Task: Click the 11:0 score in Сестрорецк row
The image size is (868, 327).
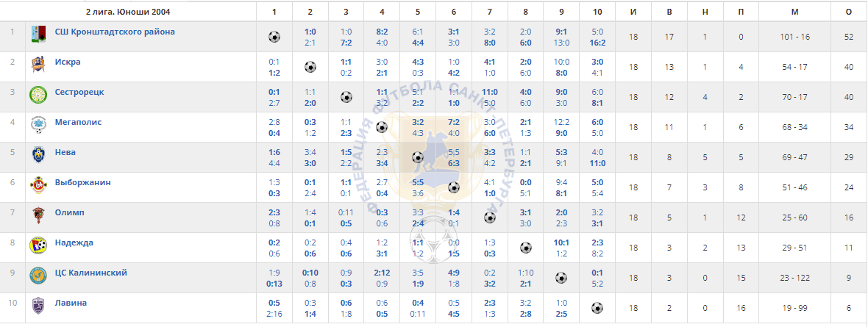Action: [x=490, y=92]
